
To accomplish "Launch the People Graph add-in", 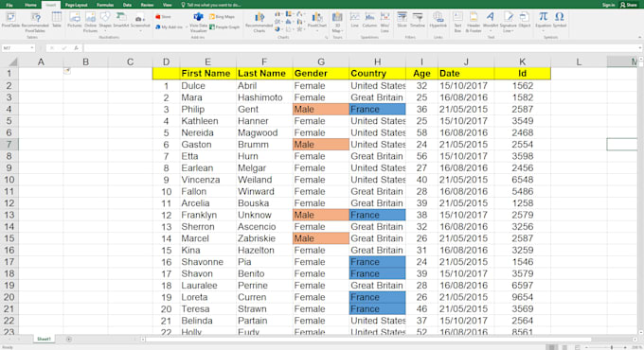I will tap(224, 27).
